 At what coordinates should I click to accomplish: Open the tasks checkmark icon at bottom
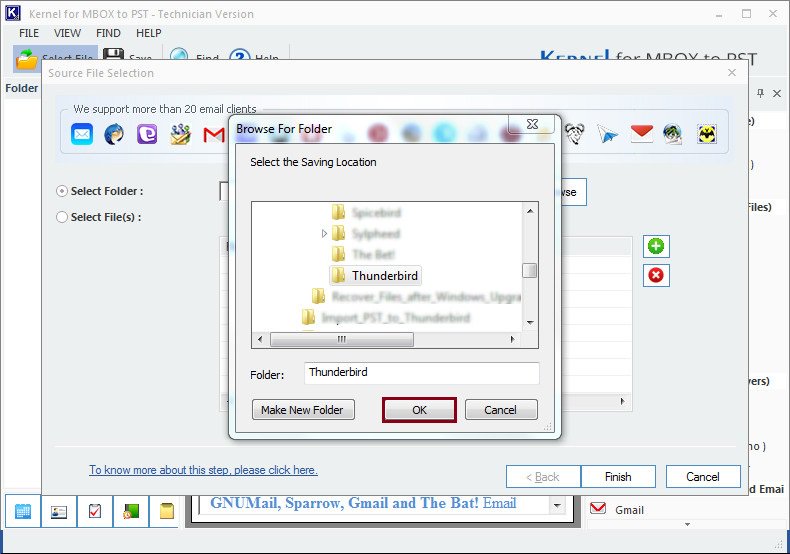point(95,511)
